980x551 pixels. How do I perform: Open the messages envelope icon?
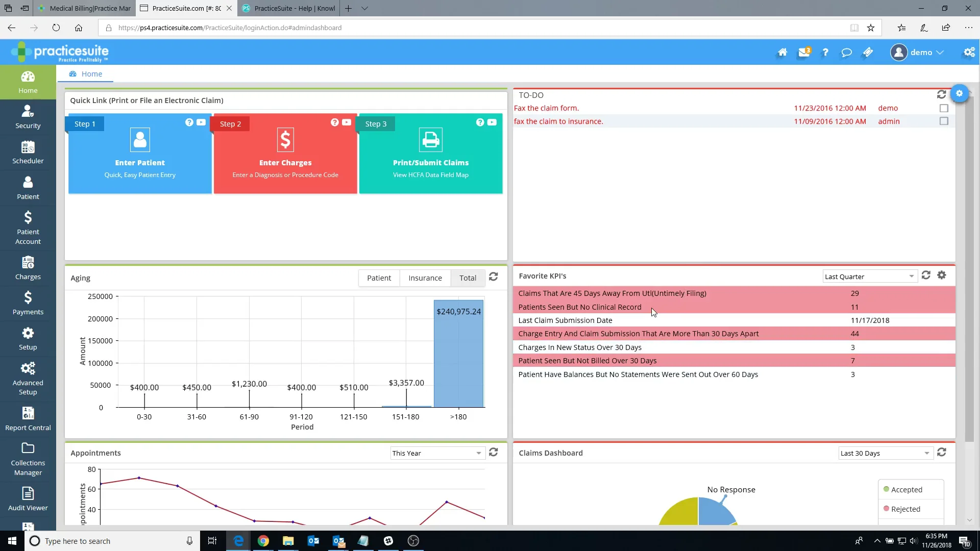[x=804, y=52]
